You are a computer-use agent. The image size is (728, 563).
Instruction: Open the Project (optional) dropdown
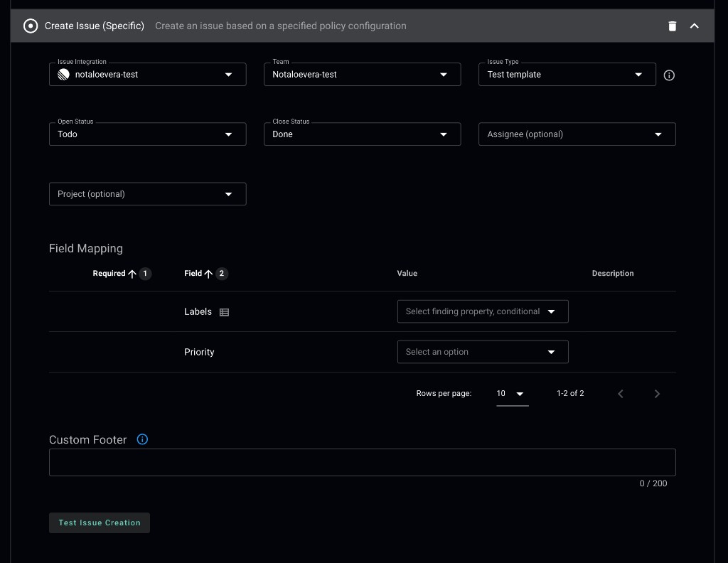coord(148,194)
